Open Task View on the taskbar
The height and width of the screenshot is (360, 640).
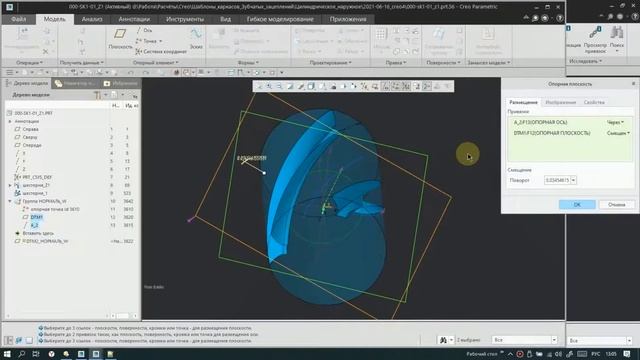pos(36,354)
